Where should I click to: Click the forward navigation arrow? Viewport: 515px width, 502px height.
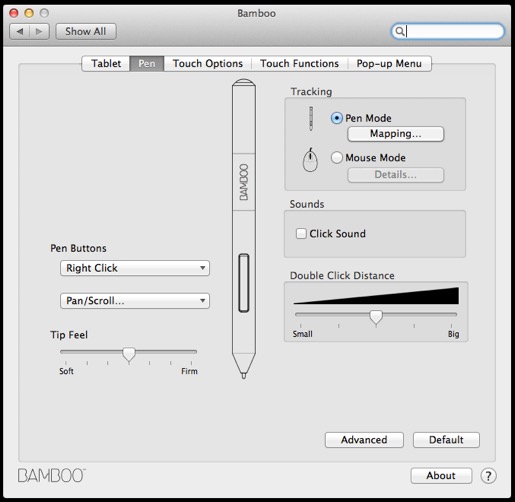pyautogui.click(x=39, y=32)
